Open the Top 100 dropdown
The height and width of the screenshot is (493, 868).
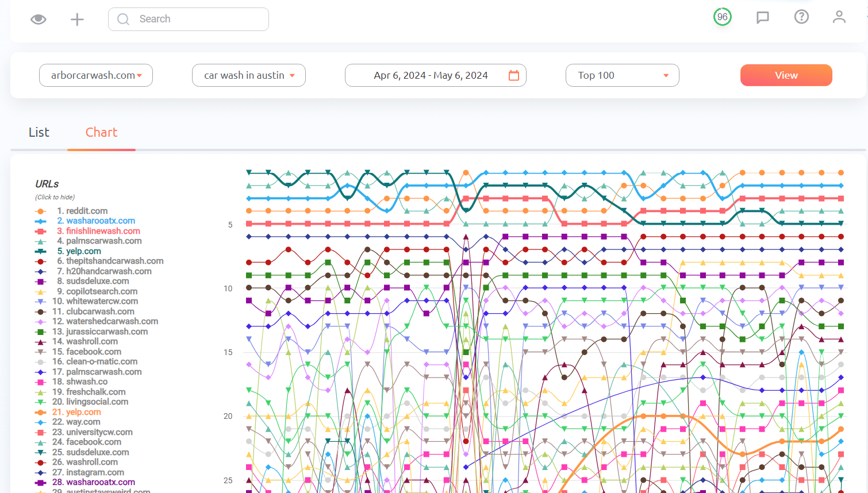[623, 75]
